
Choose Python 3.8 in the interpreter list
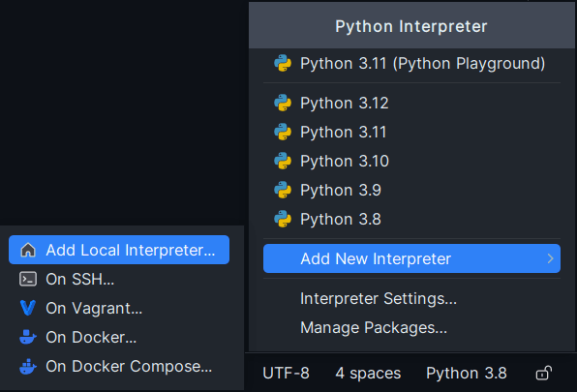tap(411, 219)
